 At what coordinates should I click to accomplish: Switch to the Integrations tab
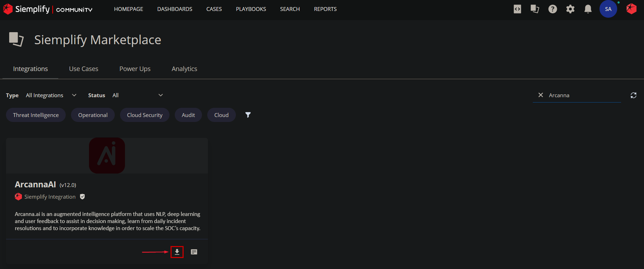tap(30, 69)
